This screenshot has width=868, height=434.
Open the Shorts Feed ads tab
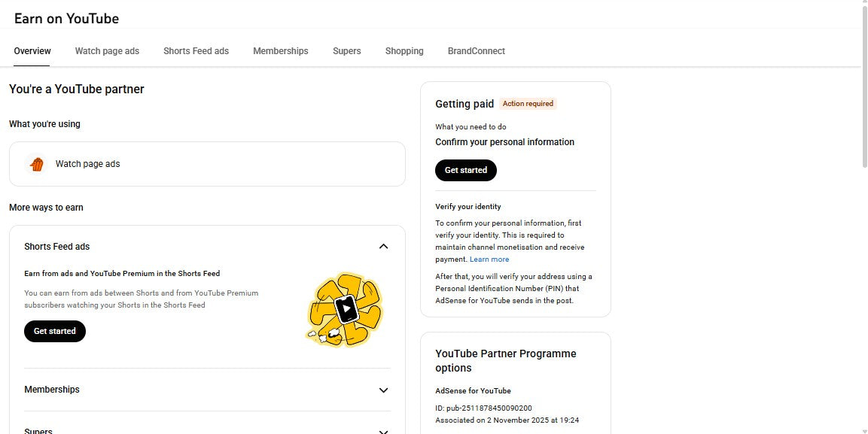click(196, 50)
